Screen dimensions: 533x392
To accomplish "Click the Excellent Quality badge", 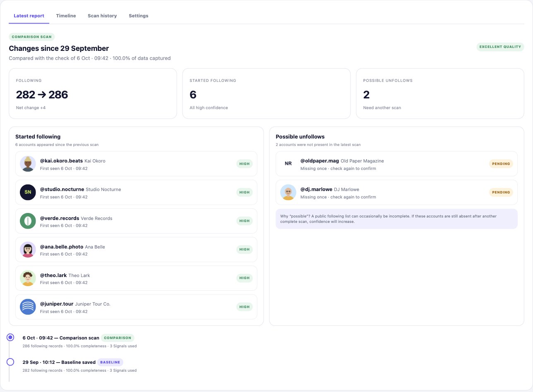I will tap(500, 47).
